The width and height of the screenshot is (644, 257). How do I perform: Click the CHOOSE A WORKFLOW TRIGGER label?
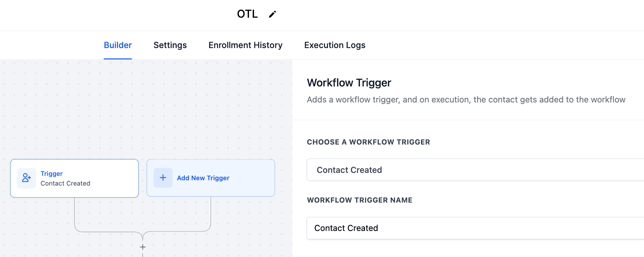coord(368,142)
